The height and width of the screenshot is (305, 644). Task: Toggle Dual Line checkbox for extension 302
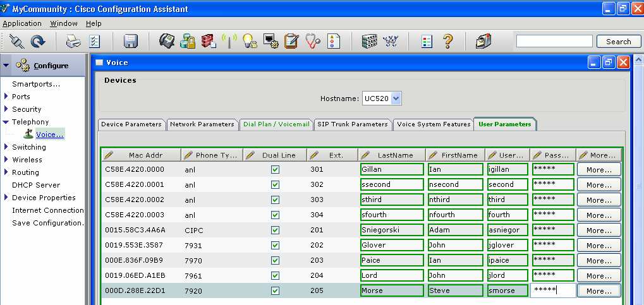275,185
